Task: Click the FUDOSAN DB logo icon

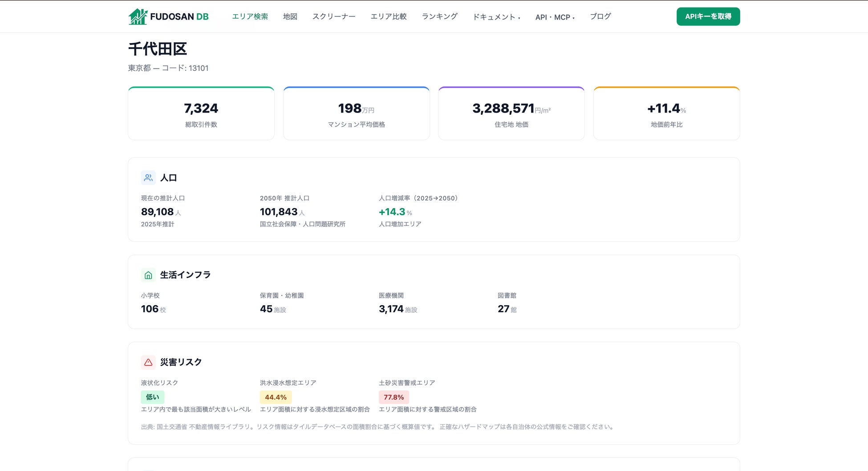Action: click(138, 16)
